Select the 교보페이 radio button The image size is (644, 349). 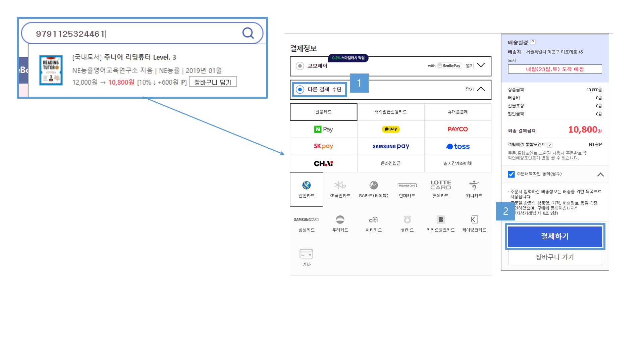click(300, 66)
